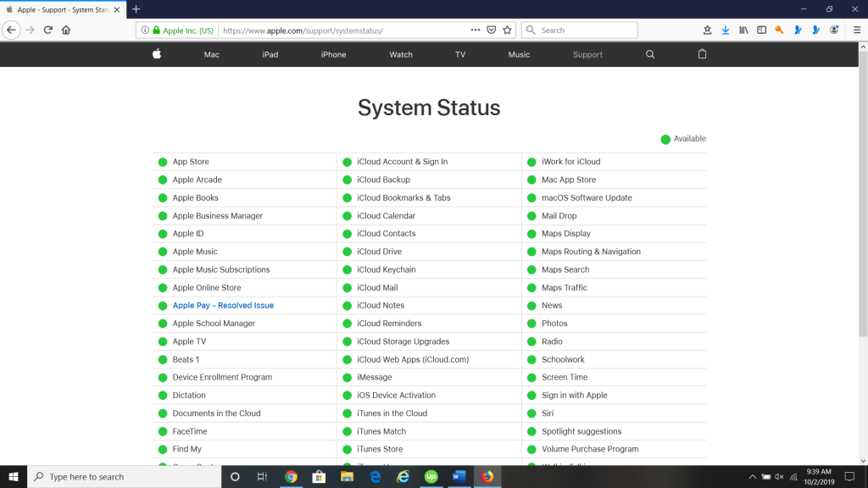This screenshot has height=488, width=868.
Task: Click the Device Enrollment Program row
Action: 244,377
